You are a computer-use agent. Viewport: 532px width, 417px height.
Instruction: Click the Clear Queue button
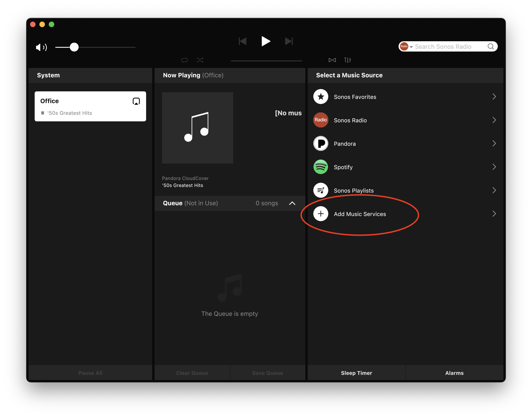click(192, 373)
